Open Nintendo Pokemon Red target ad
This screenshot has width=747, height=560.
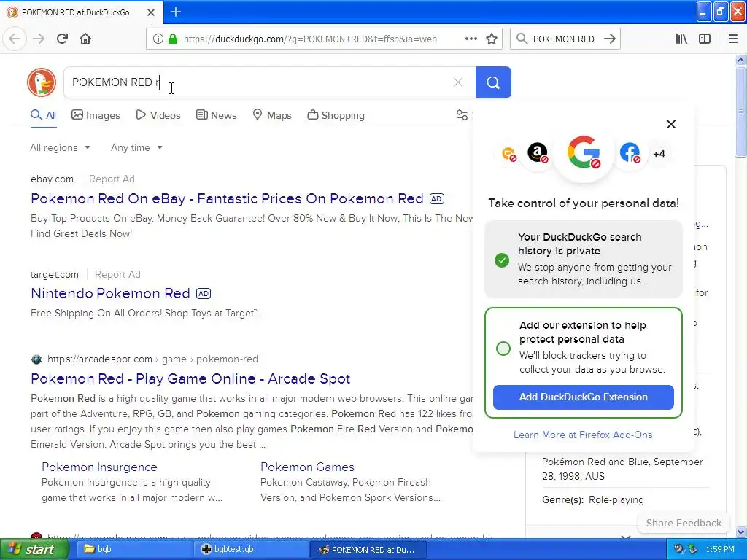coord(111,293)
